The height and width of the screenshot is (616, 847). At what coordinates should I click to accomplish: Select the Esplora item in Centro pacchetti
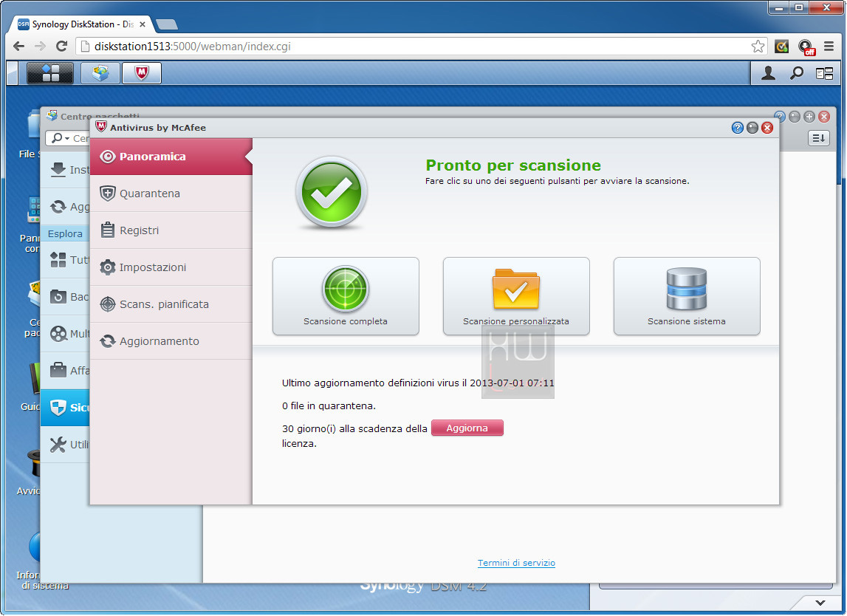(66, 233)
